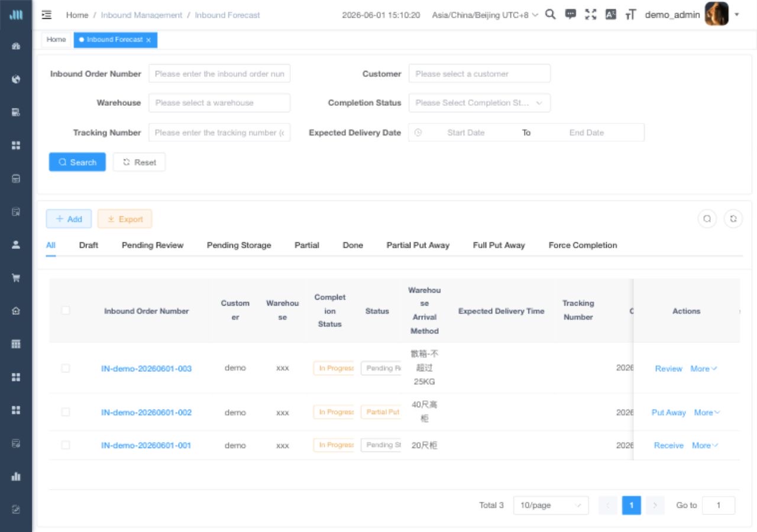Viewport: 757px width, 532px height.
Task: Click the Go to page number box
Action: click(x=719, y=505)
